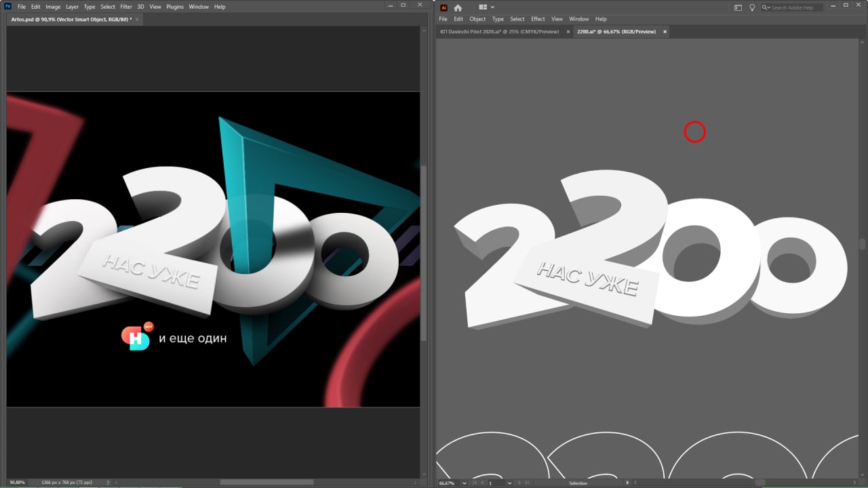Maximize the Photoshop window

403,5
